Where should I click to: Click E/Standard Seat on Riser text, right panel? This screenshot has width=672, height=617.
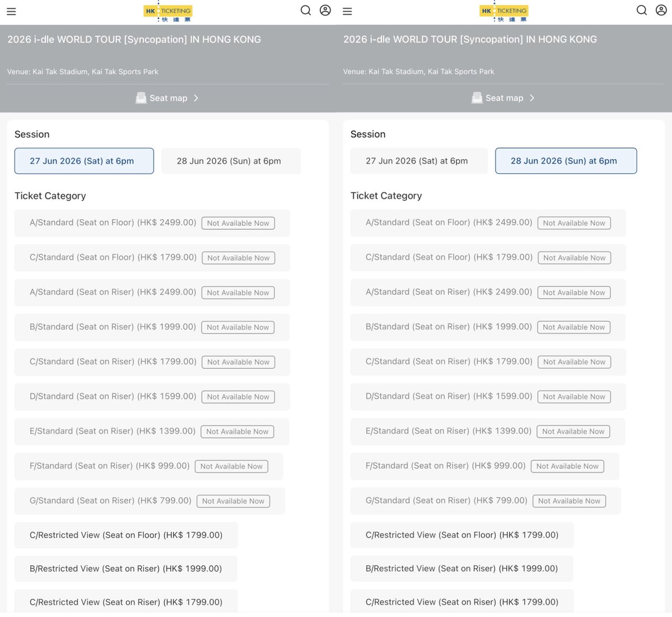click(x=449, y=431)
